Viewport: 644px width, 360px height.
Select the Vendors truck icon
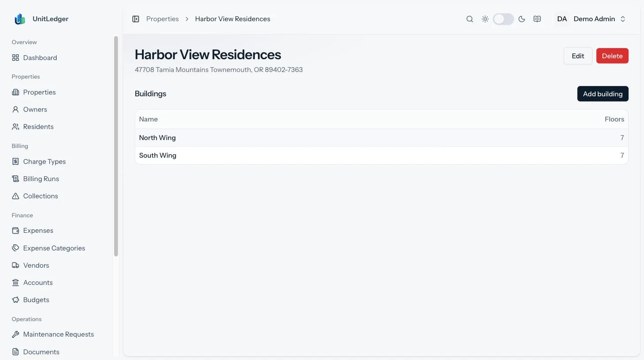(x=15, y=265)
